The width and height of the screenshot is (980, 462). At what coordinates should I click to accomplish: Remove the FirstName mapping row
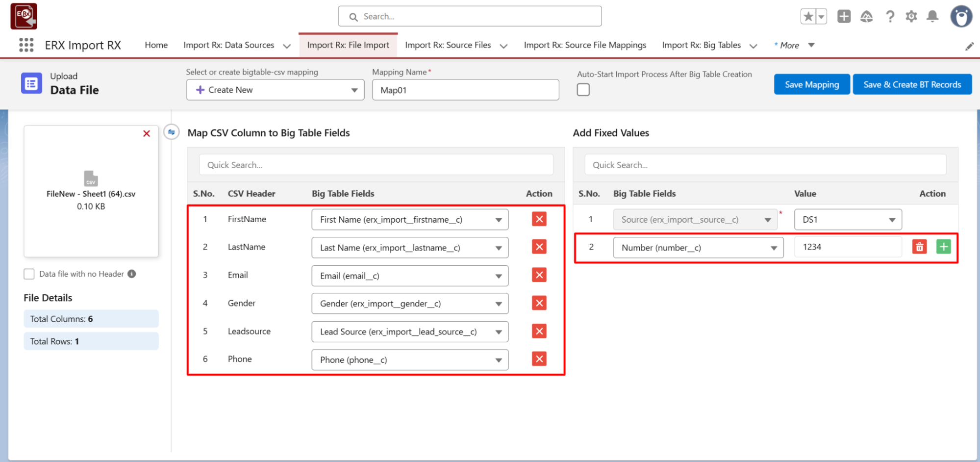point(539,219)
